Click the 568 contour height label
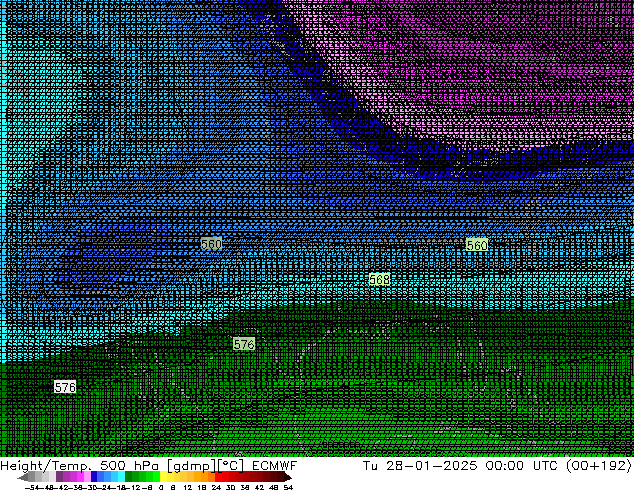The height and width of the screenshot is (490, 634). 379,279
